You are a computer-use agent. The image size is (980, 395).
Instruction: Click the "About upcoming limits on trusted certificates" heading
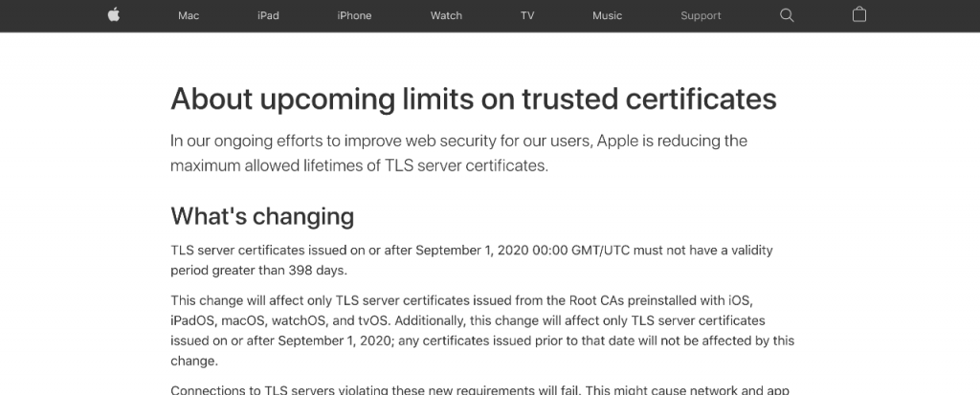(x=473, y=99)
